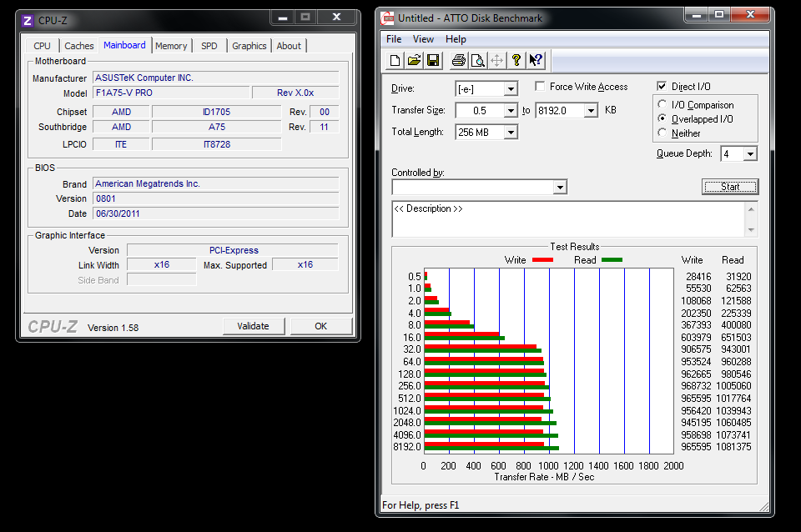Screen dimensions: 801x532
Task: Click the CPU-Z purple Z title bar icon
Action: (x=28, y=21)
